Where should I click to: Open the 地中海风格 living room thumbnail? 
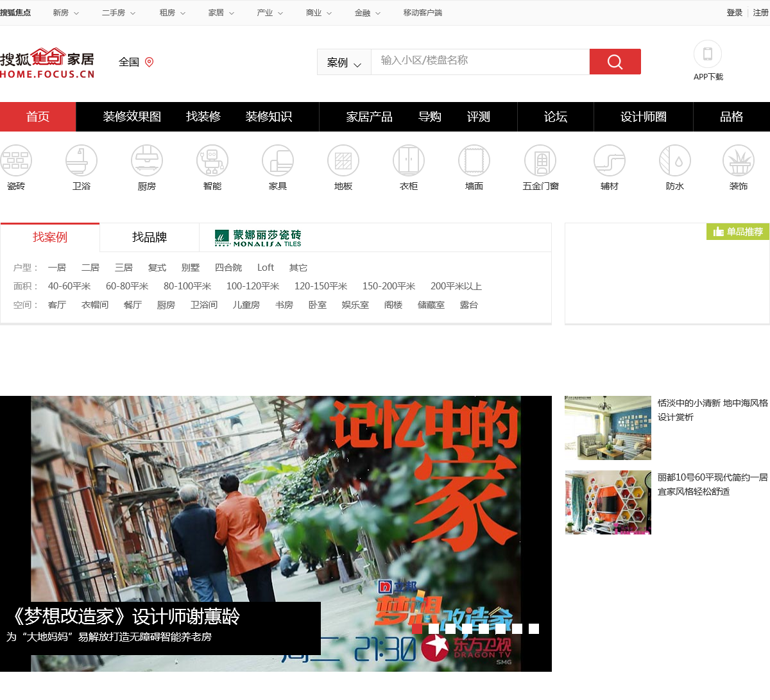click(x=608, y=428)
